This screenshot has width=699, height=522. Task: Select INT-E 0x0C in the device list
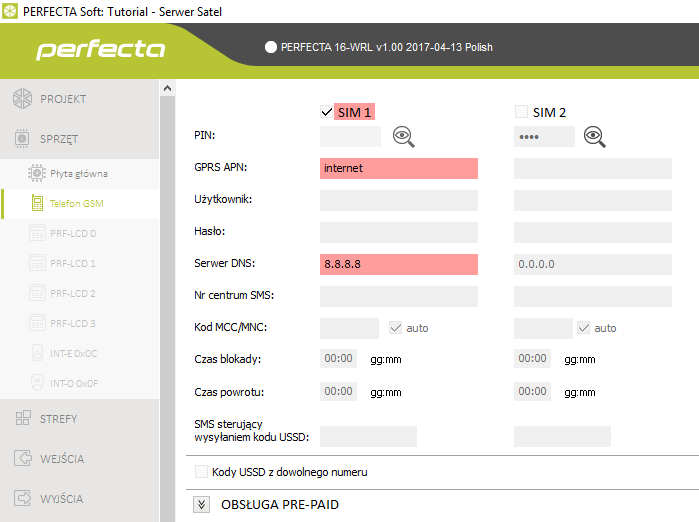(72, 354)
